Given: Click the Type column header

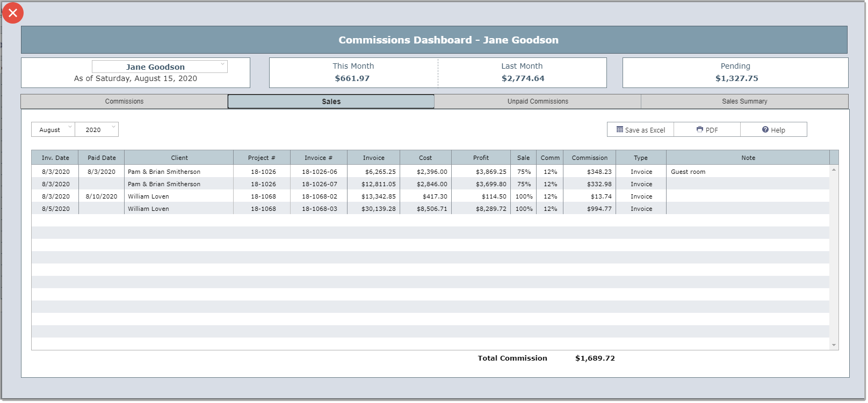Looking at the screenshot, I should click(x=641, y=158).
